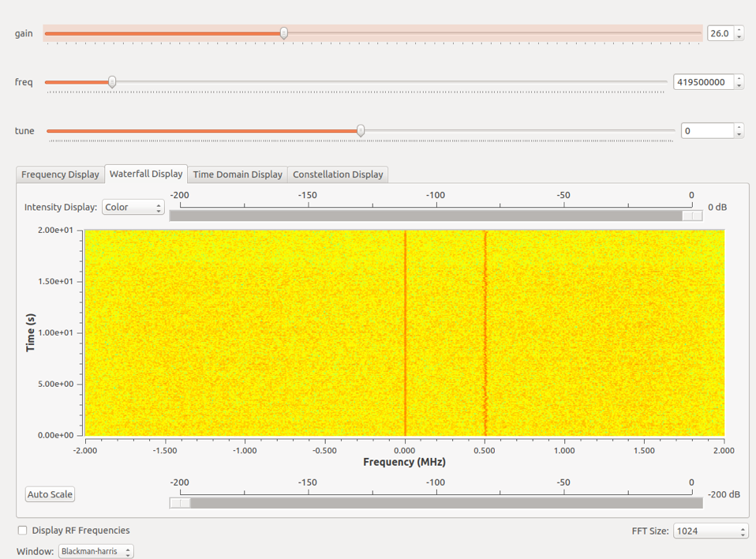
Task: Click the "-0.500" frequency axis tick label
Action: (324, 451)
